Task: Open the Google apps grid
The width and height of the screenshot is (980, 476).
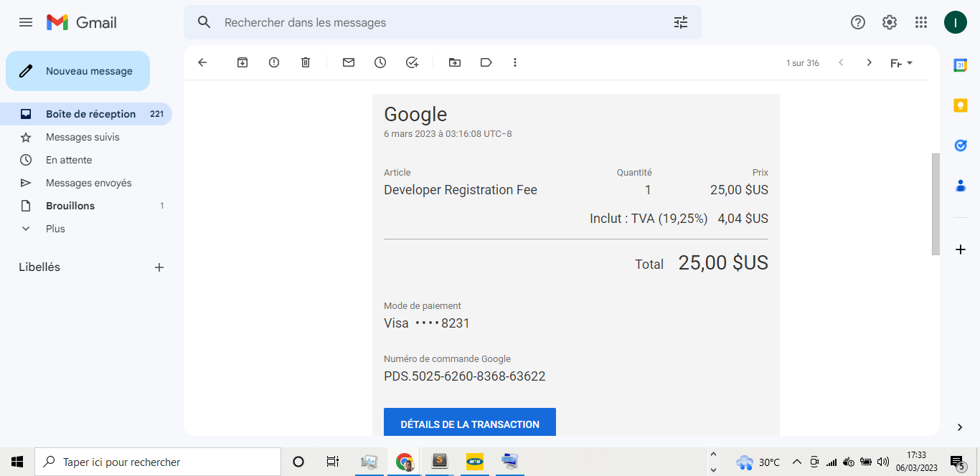Action: click(x=921, y=22)
